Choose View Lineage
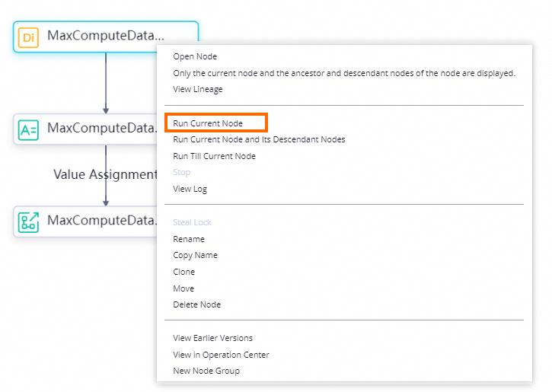 click(197, 89)
